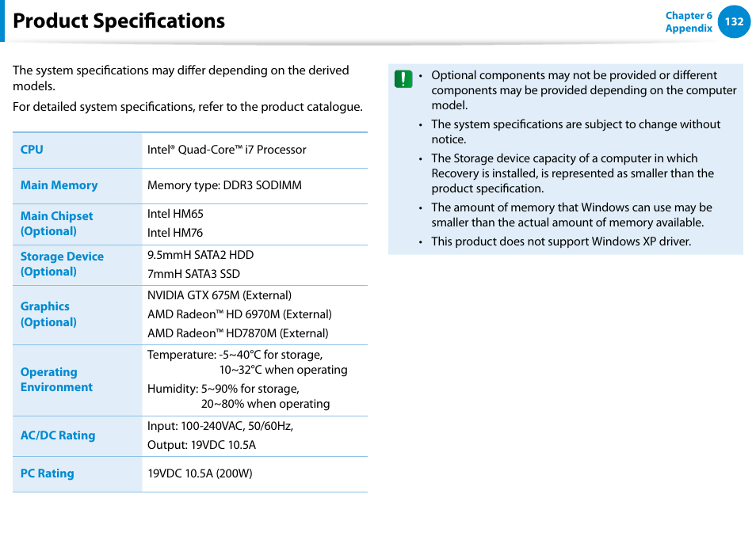Select the CPU row label

coord(32,150)
